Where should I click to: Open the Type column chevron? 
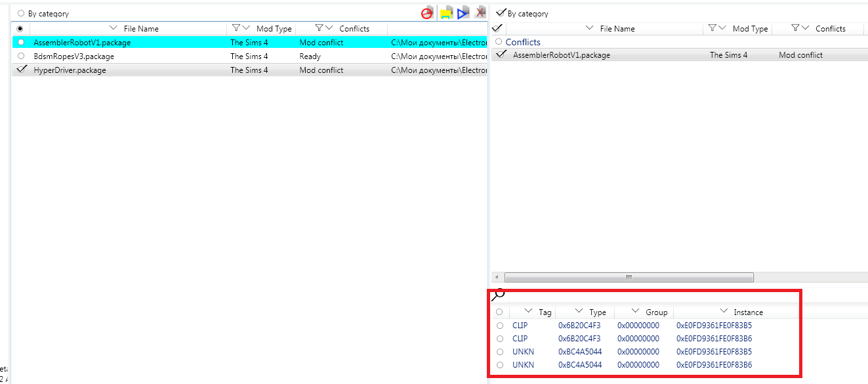tap(579, 311)
